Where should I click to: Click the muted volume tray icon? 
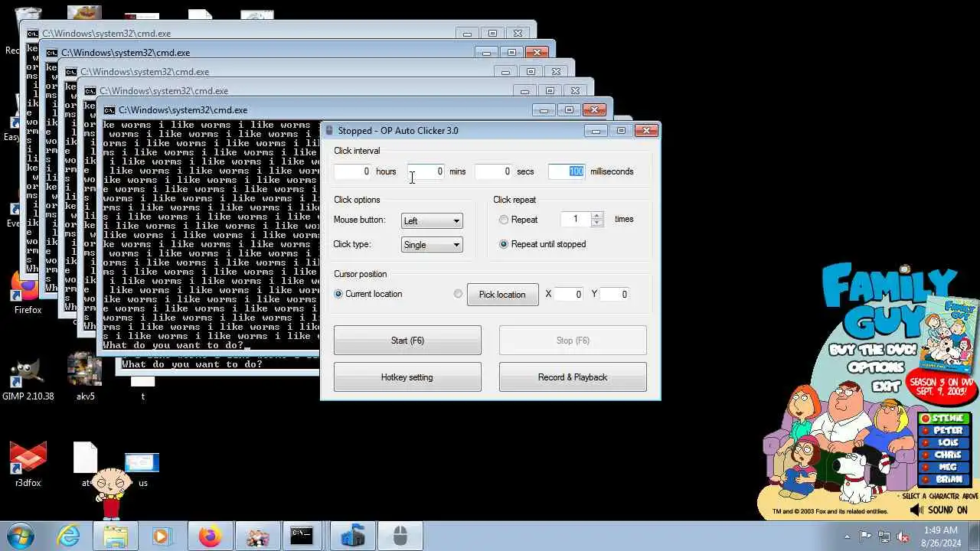pyautogui.click(x=903, y=536)
